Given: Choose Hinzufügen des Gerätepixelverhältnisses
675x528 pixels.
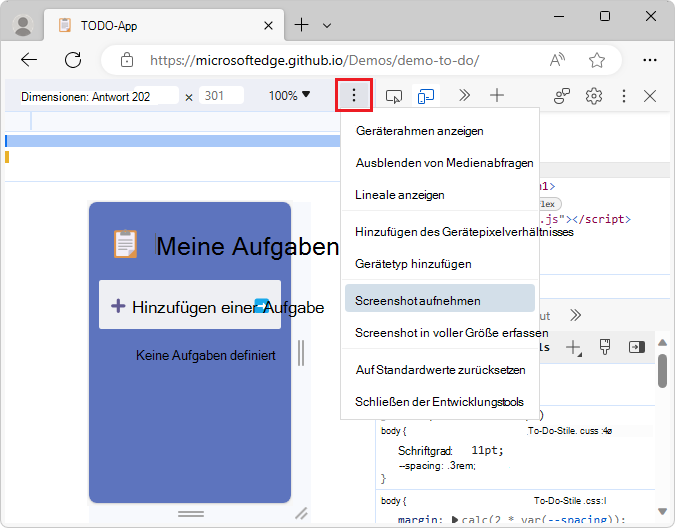Looking at the screenshot, I should click(x=440, y=232).
